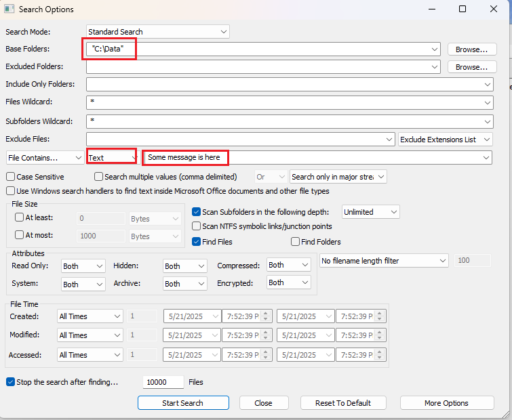Open Exclude Files dropdown arrow
Viewport: 512px width, 420px height.
[x=389, y=140]
